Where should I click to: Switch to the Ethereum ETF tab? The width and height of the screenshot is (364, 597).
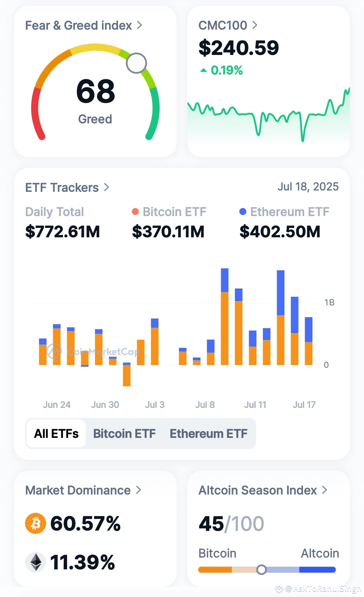tap(209, 434)
